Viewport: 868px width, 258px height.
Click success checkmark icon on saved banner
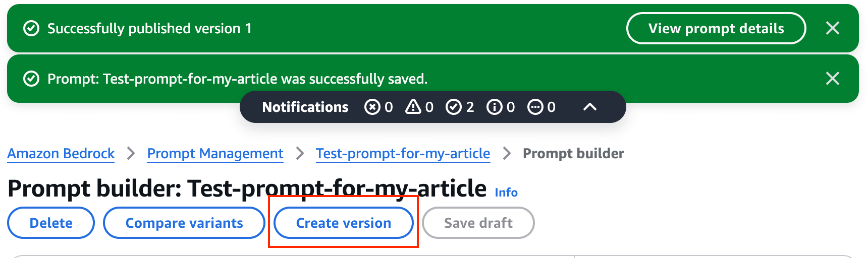[31, 79]
